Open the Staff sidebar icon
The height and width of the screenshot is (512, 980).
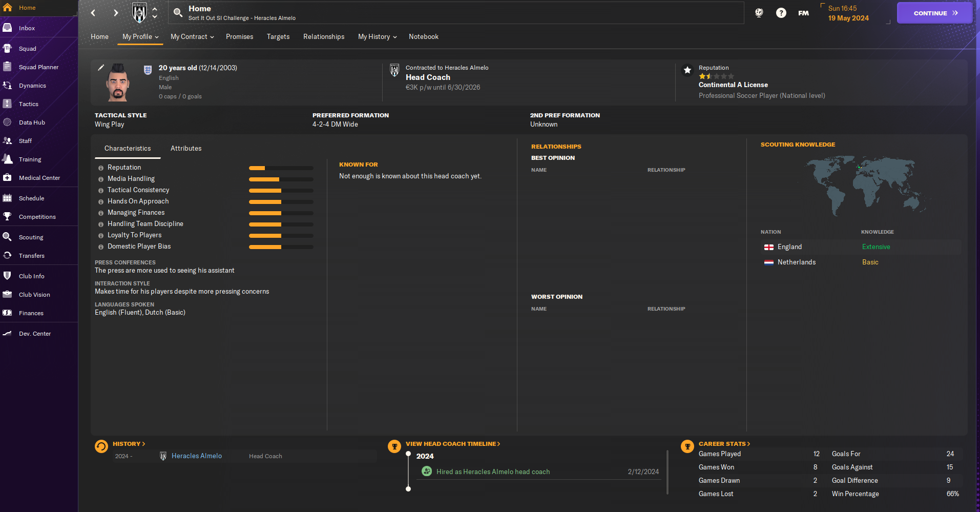(x=7, y=140)
